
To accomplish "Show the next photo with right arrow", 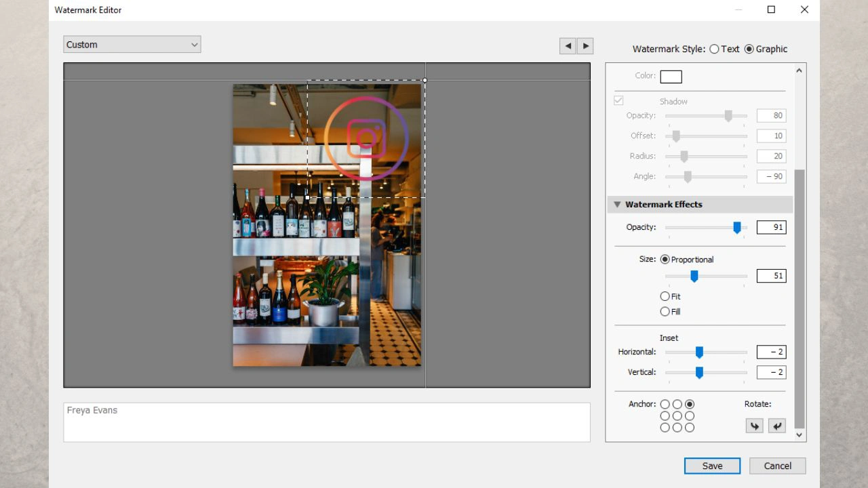I will pos(585,45).
